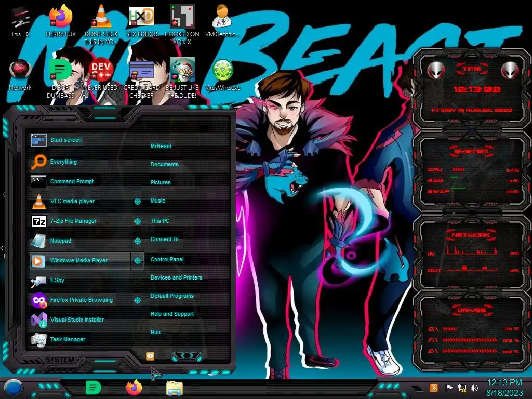Click the start menu arrows button
The width and height of the screenshot is (532, 399).
pos(187,356)
